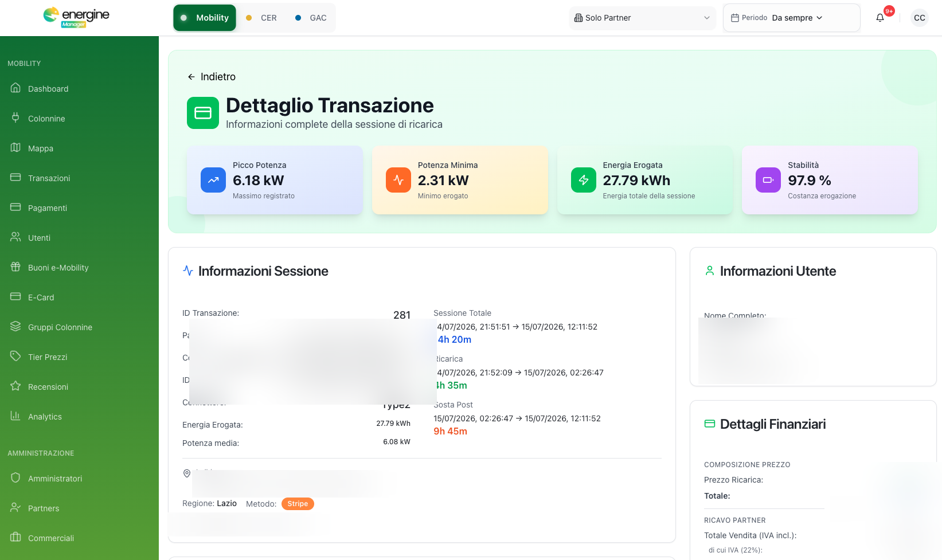Click the 97.9 % Stabilità value
Image resolution: width=942 pixels, height=560 pixels.
(x=810, y=181)
